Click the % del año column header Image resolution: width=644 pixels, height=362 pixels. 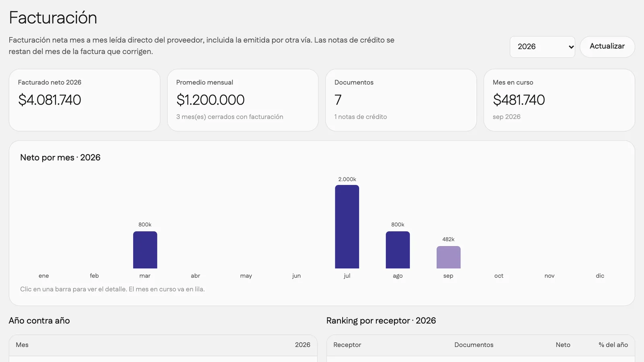(x=613, y=345)
